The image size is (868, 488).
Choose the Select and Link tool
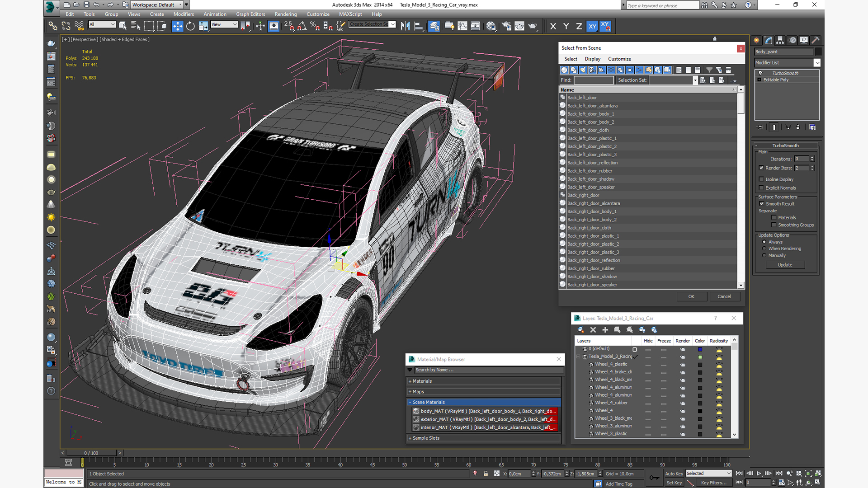click(x=53, y=26)
